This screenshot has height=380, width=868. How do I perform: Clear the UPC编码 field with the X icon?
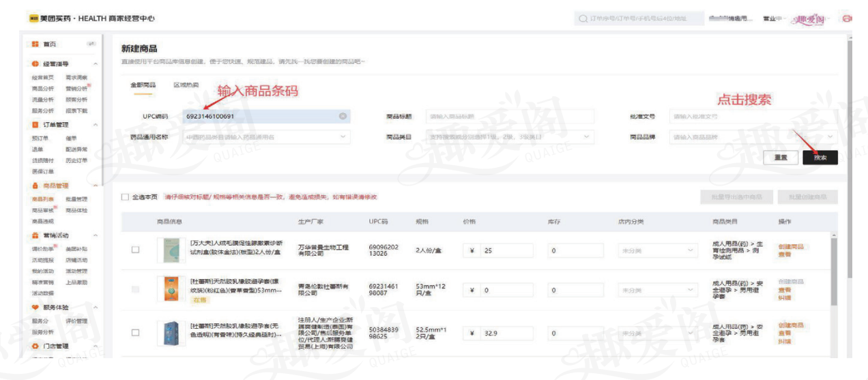[343, 117]
